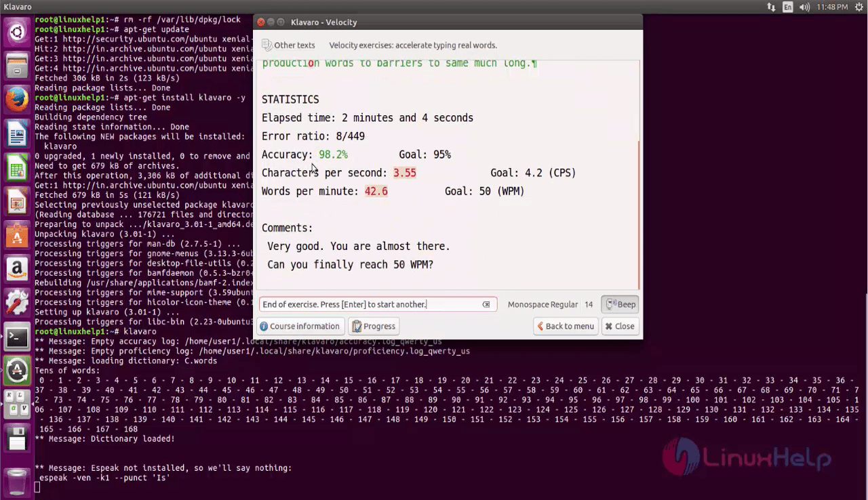The image size is (868, 500).
Task: Click 'Message: Dictionary loaded!' in terminal
Action: [x=104, y=438]
